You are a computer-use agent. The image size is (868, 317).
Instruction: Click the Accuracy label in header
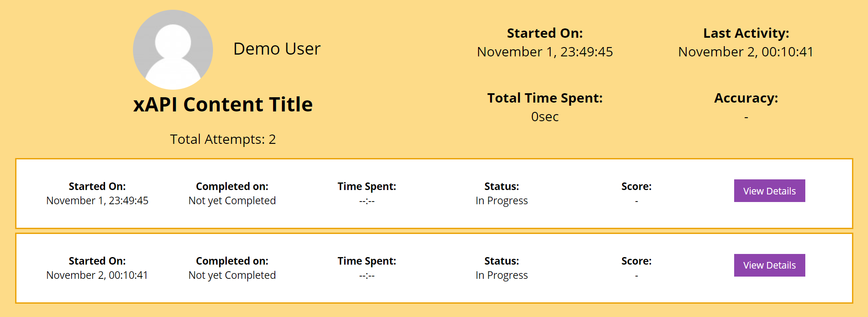click(746, 98)
